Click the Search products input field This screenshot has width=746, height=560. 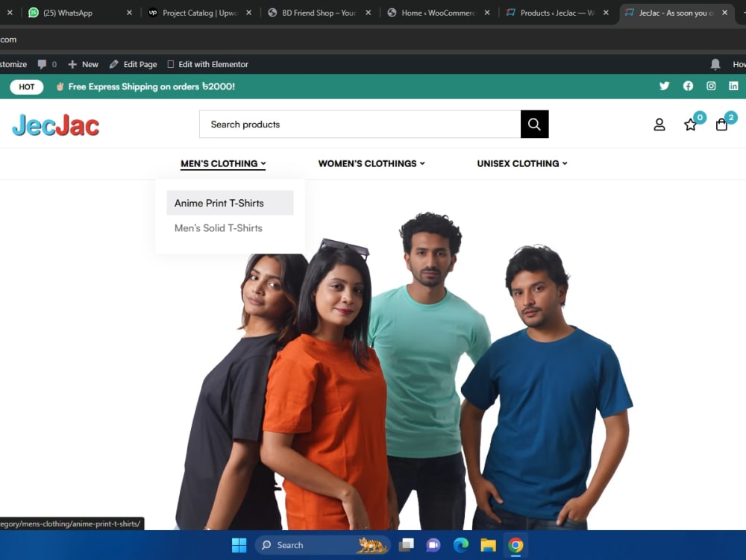coord(360,124)
